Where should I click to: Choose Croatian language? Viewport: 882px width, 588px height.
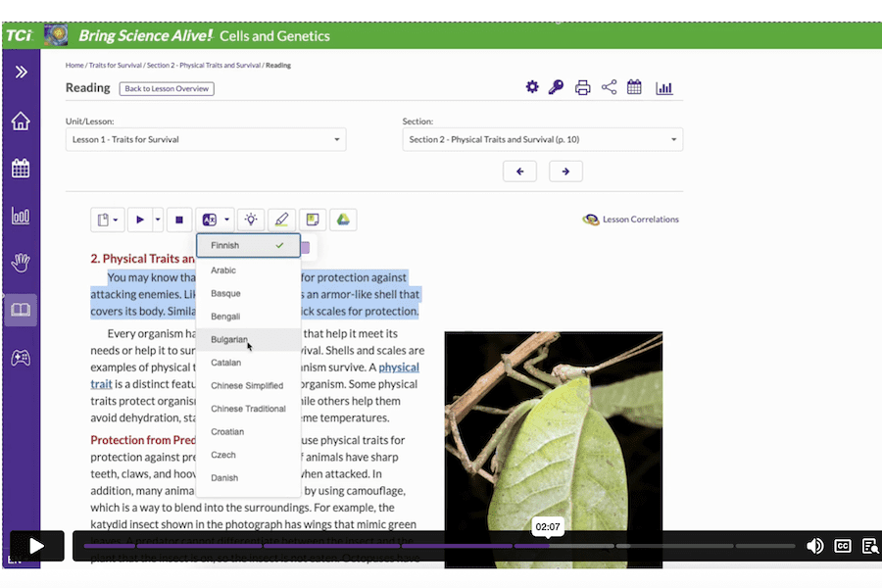click(248, 431)
